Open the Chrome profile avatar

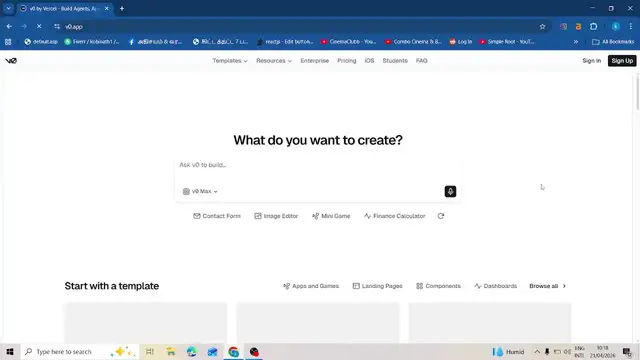click(616, 27)
